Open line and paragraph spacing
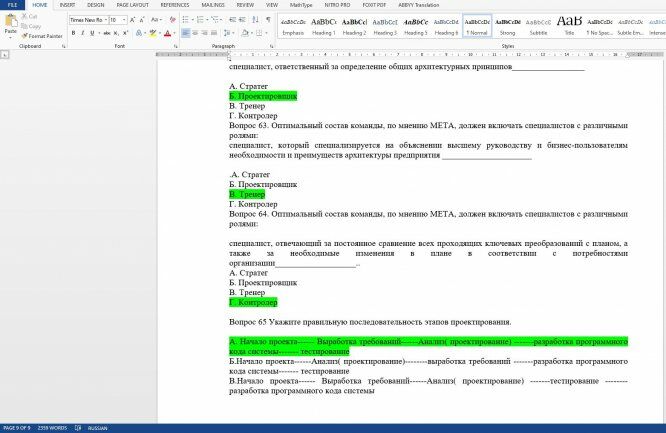 (227, 33)
